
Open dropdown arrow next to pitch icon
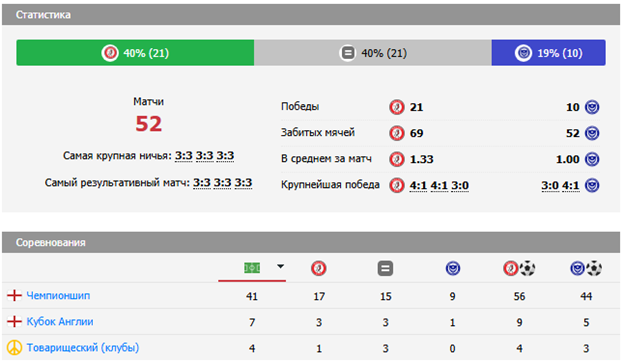pos(281,266)
